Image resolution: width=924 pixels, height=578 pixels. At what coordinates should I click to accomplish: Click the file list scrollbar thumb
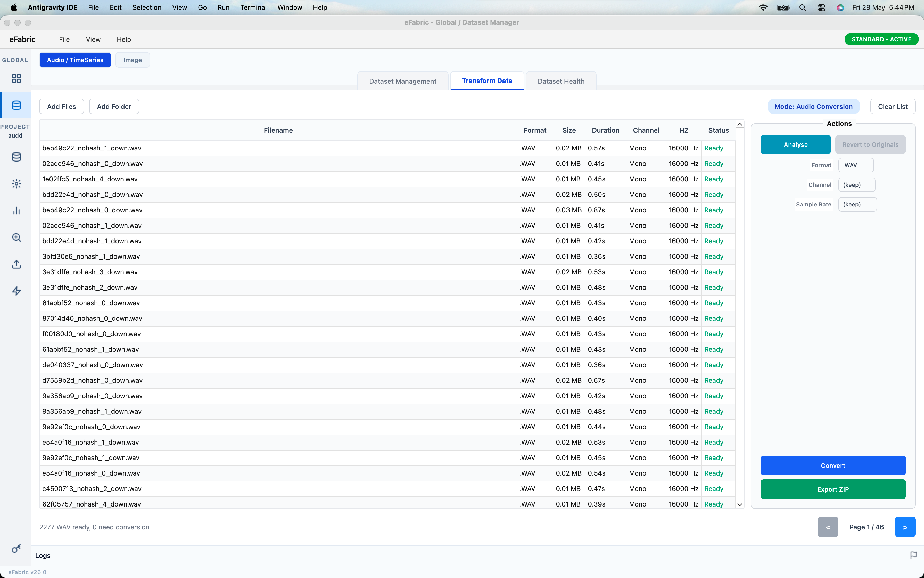(740, 216)
